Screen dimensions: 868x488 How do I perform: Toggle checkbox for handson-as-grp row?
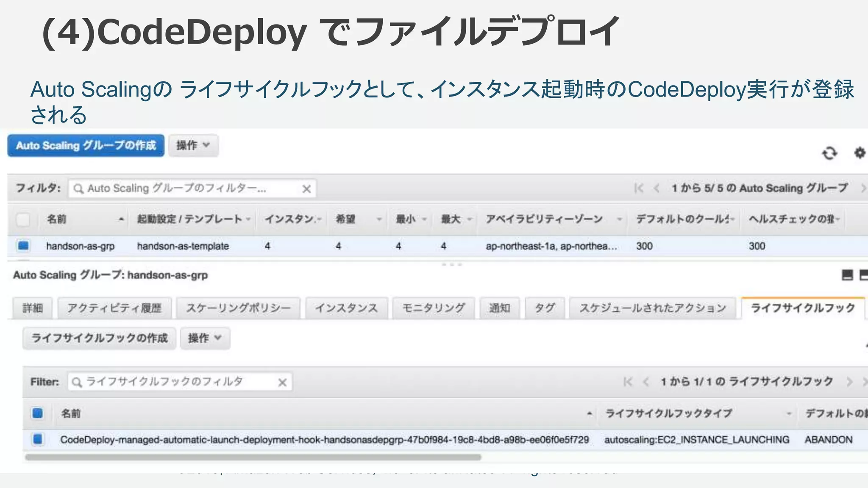pyautogui.click(x=23, y=245)
